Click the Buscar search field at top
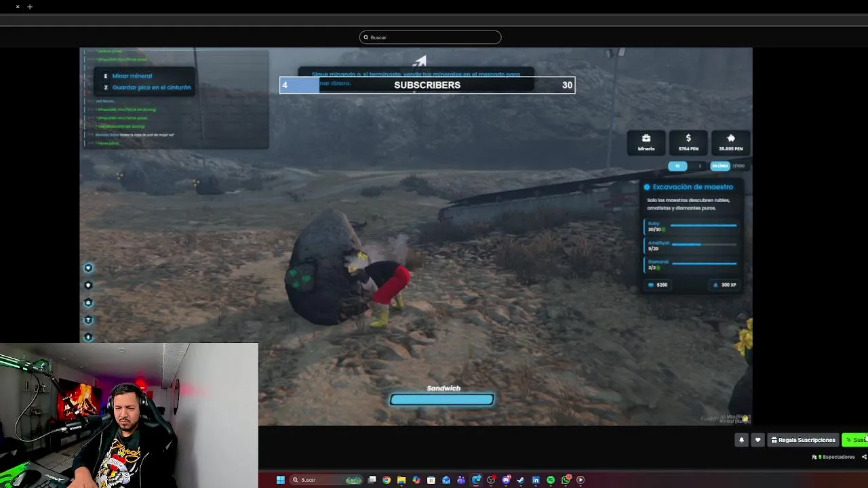The height and width of the screenshot is (488, 868). click(x=431, y=37)
